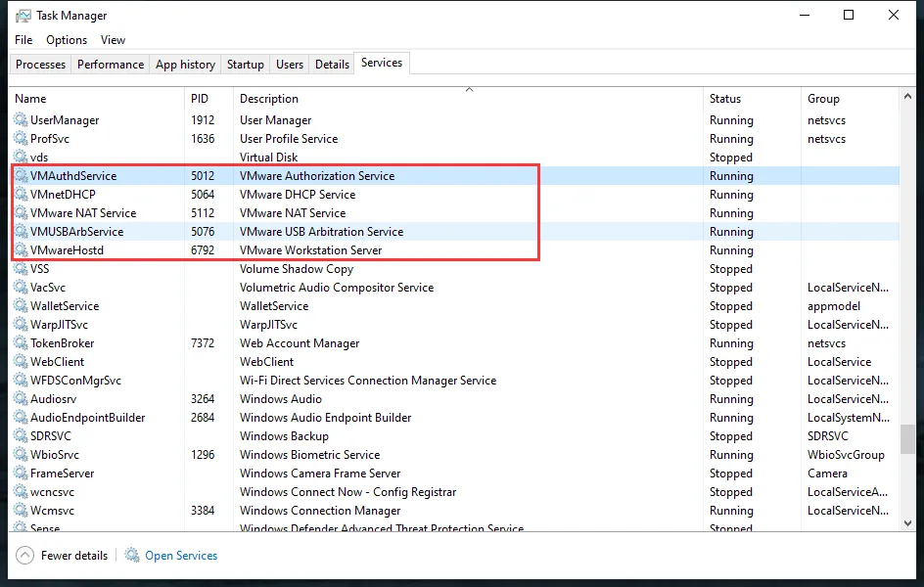Click PID 5012 in the VMAuthdService row
Screen dimensions: 924x587
tap(203, 175)
